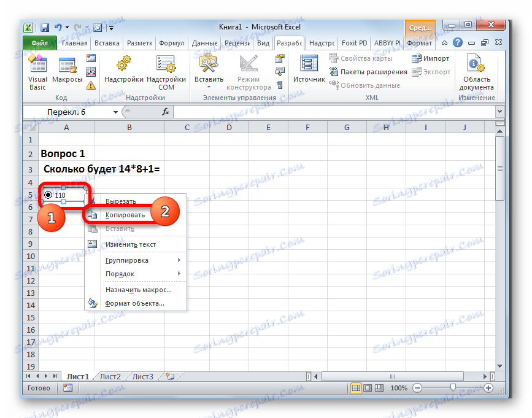Click the 100% zoom level
The image size is (532, 418).
point(399,388)
